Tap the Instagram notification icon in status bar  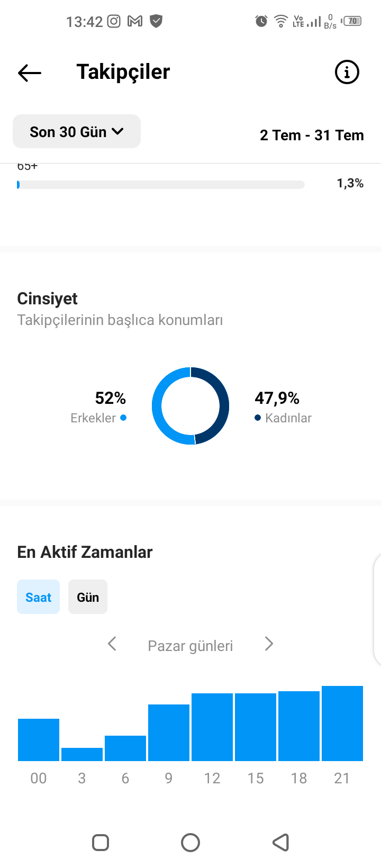coord(114,21)
